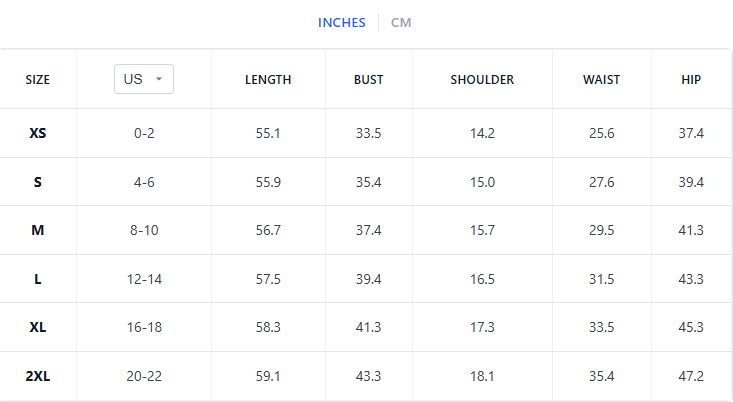Select the XS size row label
Image resolution: width=733 pixels, height=402 pixels.
[37, 133]
